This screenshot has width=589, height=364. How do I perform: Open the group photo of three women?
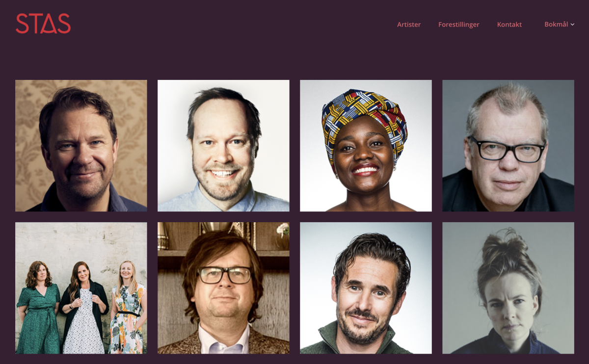coord(81,288)
